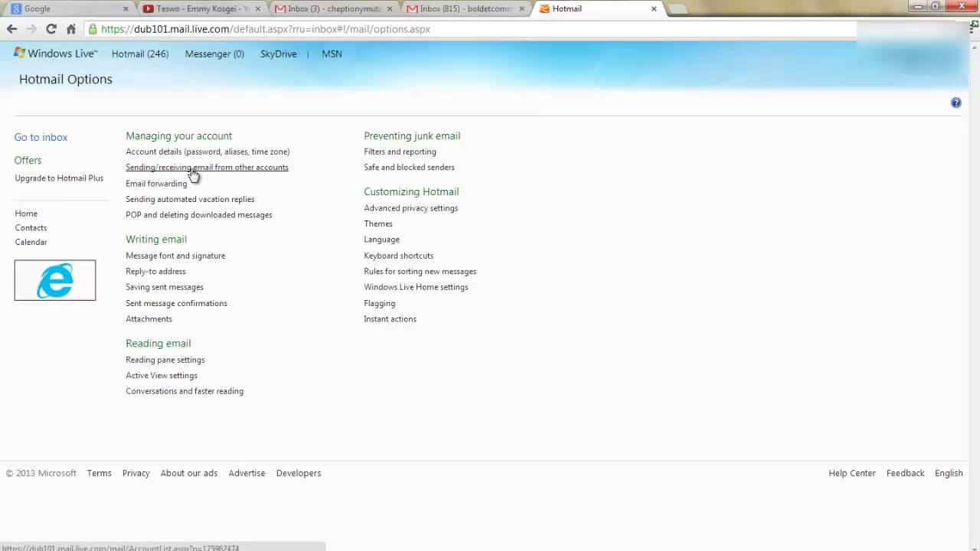The width and height of the screenshot is (980, 551).
Task: Open Themes option
Action: coord(378,223)
